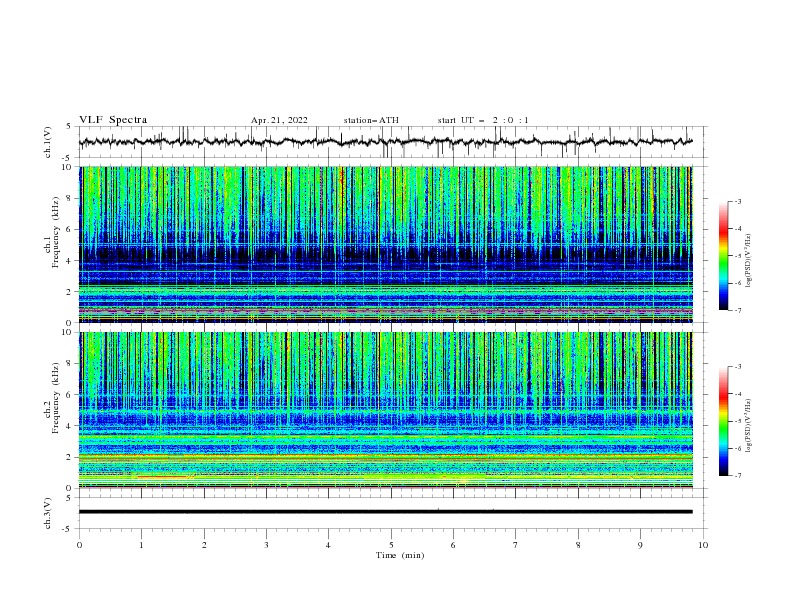
Task: Click the "-7" label on upper color bar
Action: tap(738, 310)
